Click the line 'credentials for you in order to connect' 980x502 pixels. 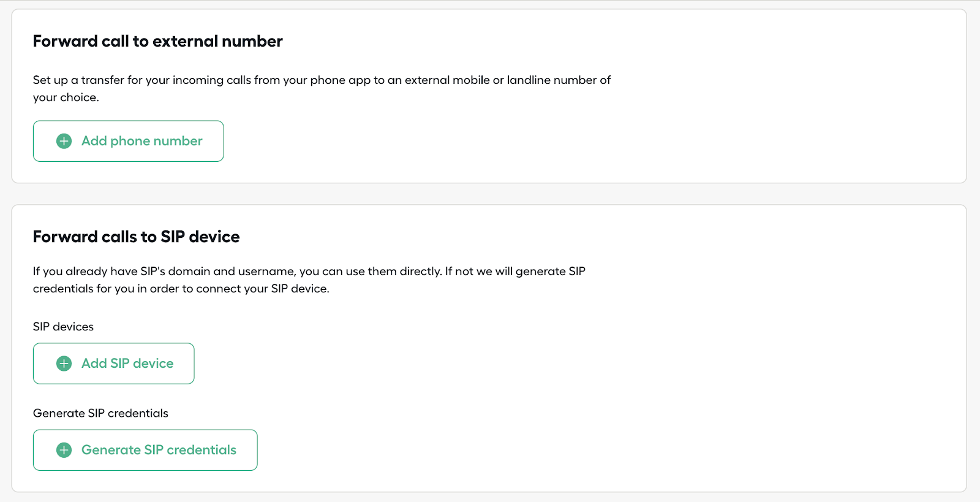(x=181, y=289)
